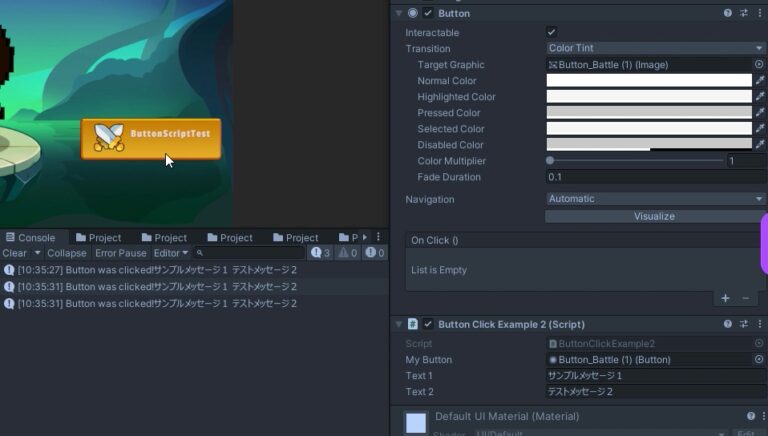Open Button Click Example 2 preset icon
Image resolution: width=768 pixels, height=436 pixels.
pyautogui.click(x=744, y=324)
